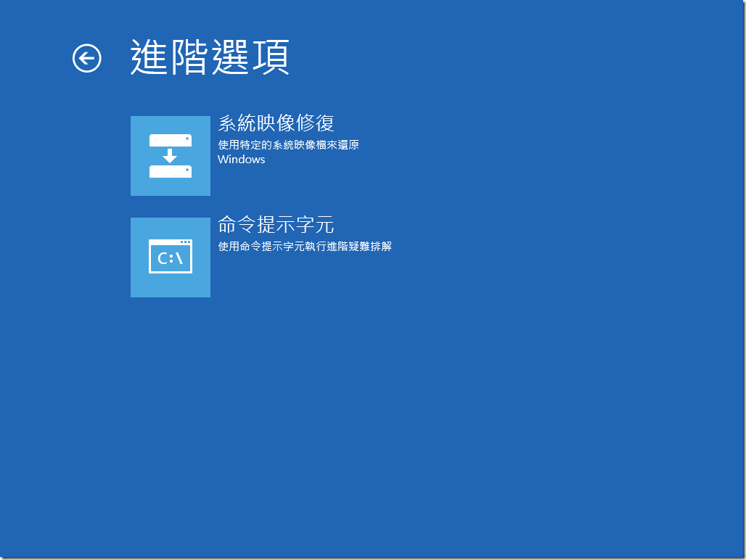
Task: Open the C:\ command prompt tile icon
Action: (171, 258)
